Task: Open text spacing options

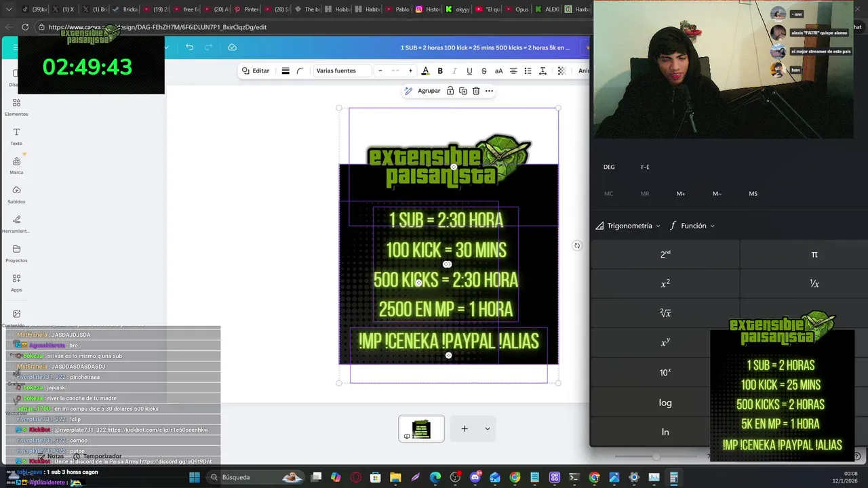Action: [542, 71]
